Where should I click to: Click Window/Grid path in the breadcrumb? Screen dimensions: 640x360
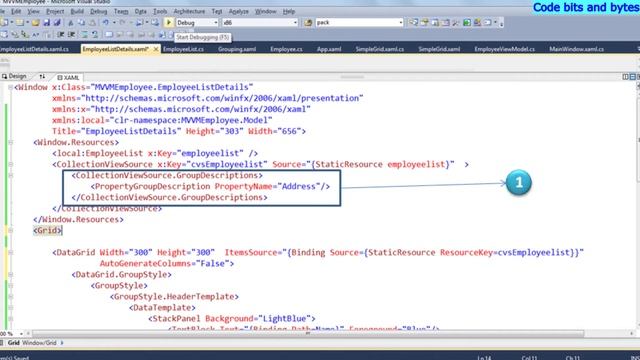point(39,343)
